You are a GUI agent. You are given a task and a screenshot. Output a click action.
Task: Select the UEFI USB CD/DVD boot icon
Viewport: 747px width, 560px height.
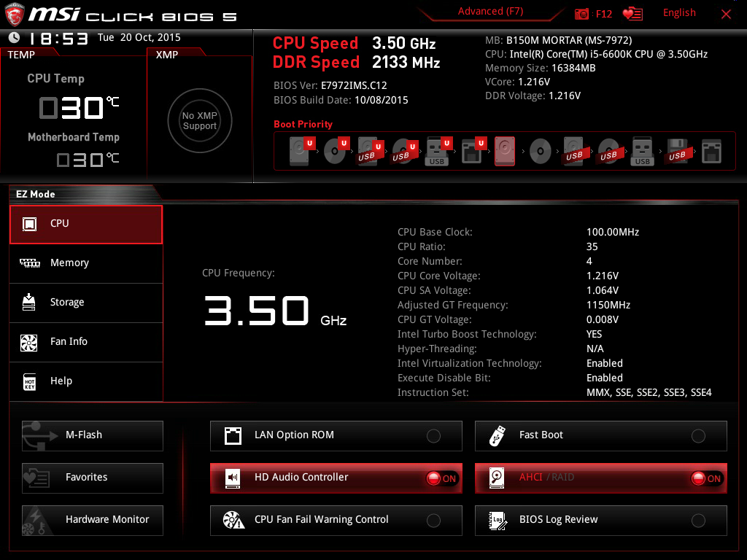[x=404, y=152]
